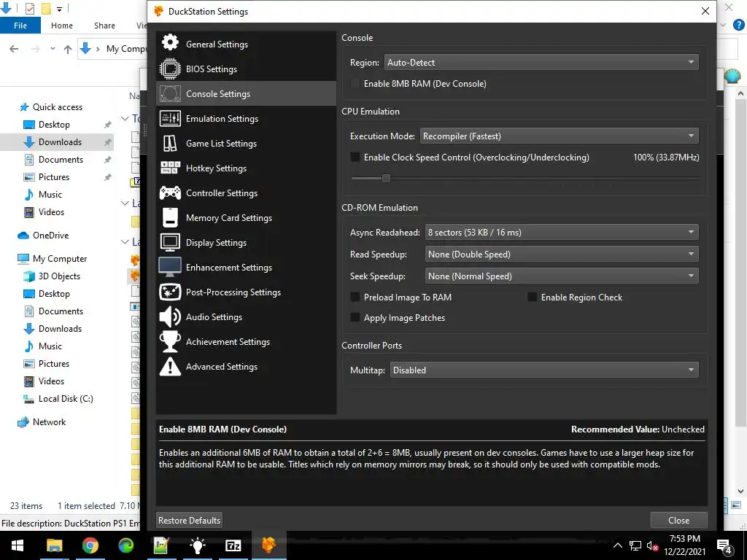This screenshot has width=747, height=560.
Task: Open Enhancement Settings screen icon
Action: tap(170, 267)
